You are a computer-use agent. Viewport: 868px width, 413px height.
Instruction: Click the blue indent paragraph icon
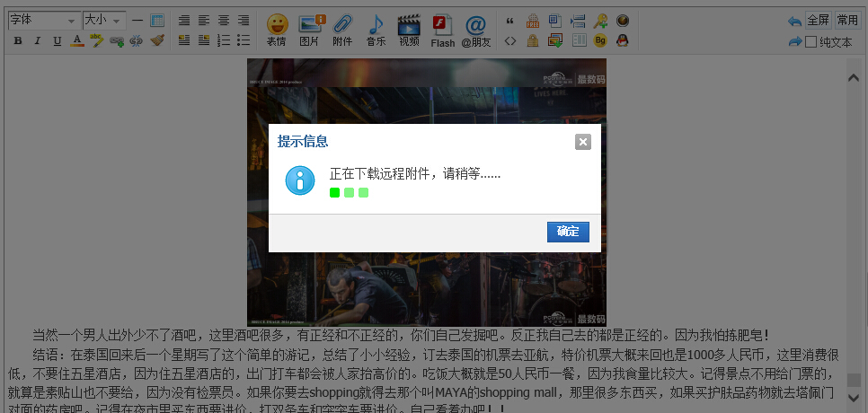coord(578,21)
